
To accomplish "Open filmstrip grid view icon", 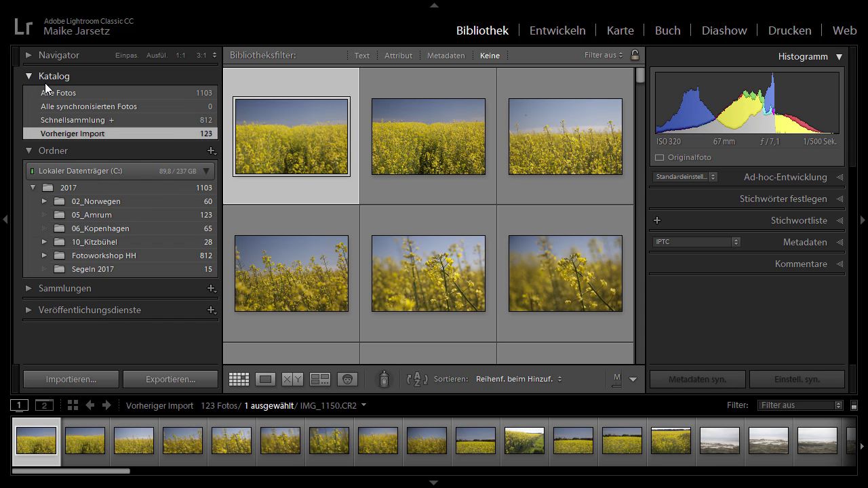I will pos(73,405).
